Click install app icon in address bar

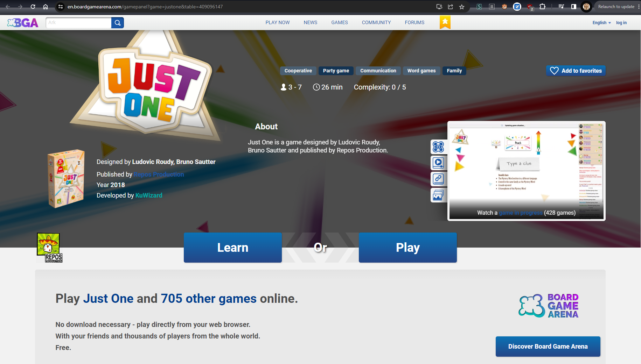[439, 7]
